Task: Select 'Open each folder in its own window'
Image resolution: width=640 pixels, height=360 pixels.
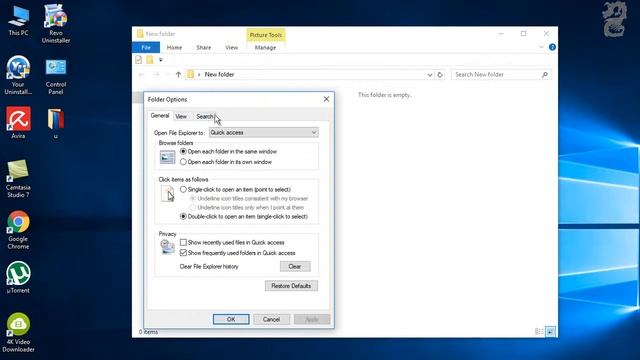Action: coord(226,162)
